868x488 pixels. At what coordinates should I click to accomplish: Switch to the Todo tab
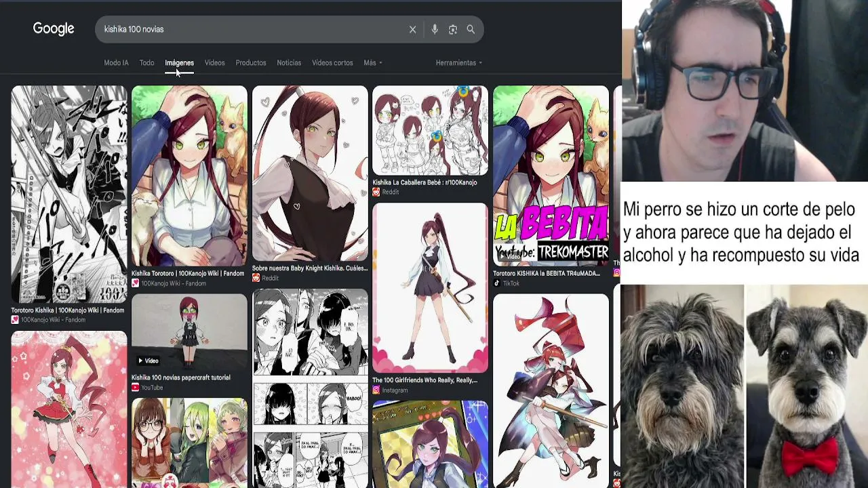146,63
